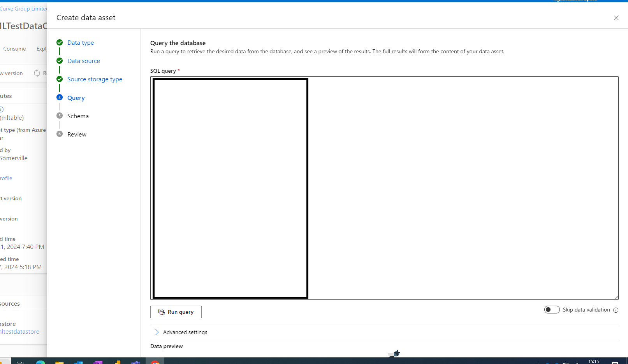The height and width of the screenshot is (364, 628).
Task: Close the Create data asset dialog
Action: click(x=616, y=18)
